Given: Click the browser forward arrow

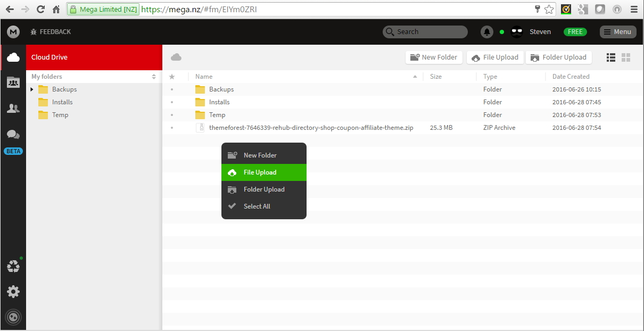Looking at the screenshot, I should [25, 9].
